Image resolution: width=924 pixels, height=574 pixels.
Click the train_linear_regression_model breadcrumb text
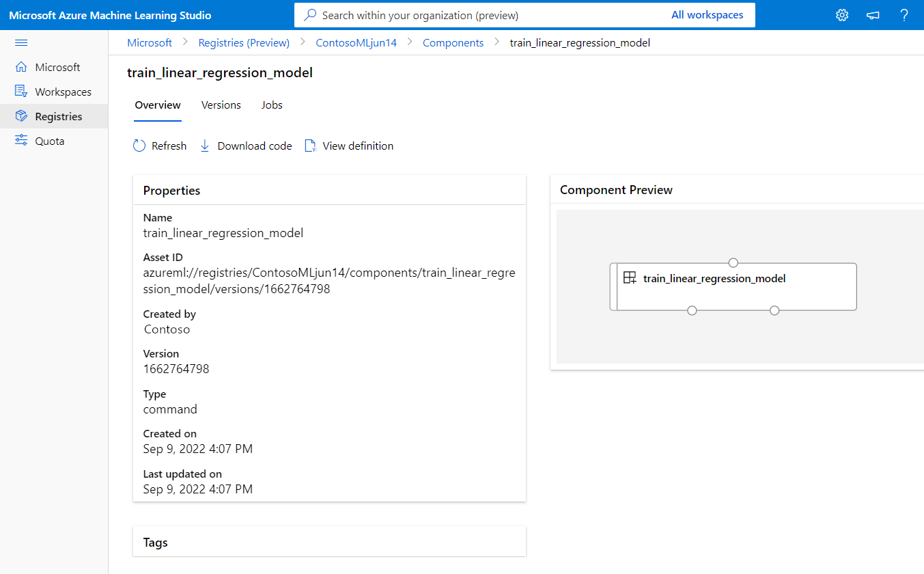pos(580,42)
